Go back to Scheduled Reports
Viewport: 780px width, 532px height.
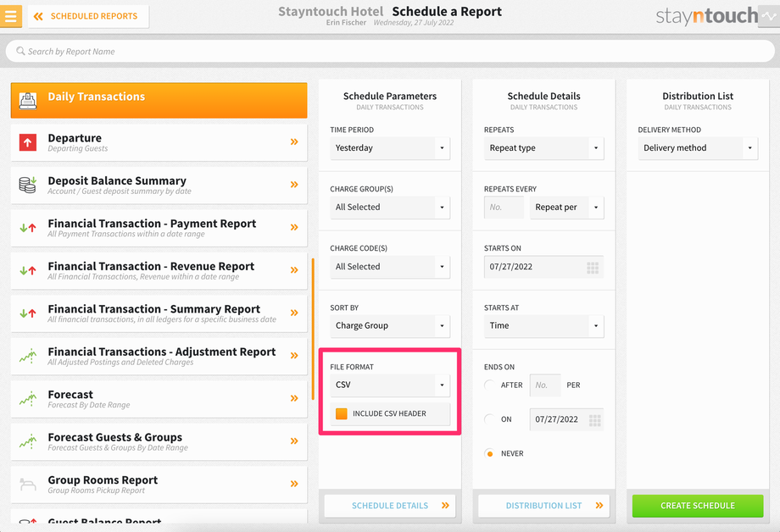coord(88,16)
